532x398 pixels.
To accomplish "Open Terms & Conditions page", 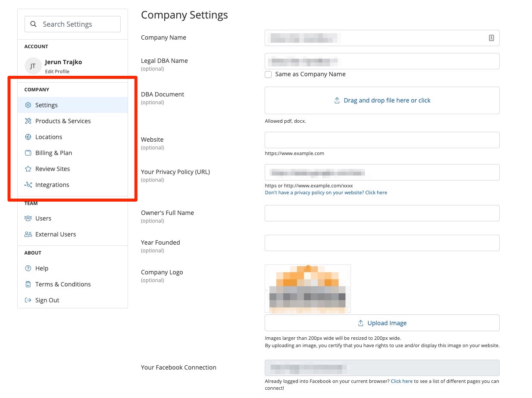I will [63, 284].
